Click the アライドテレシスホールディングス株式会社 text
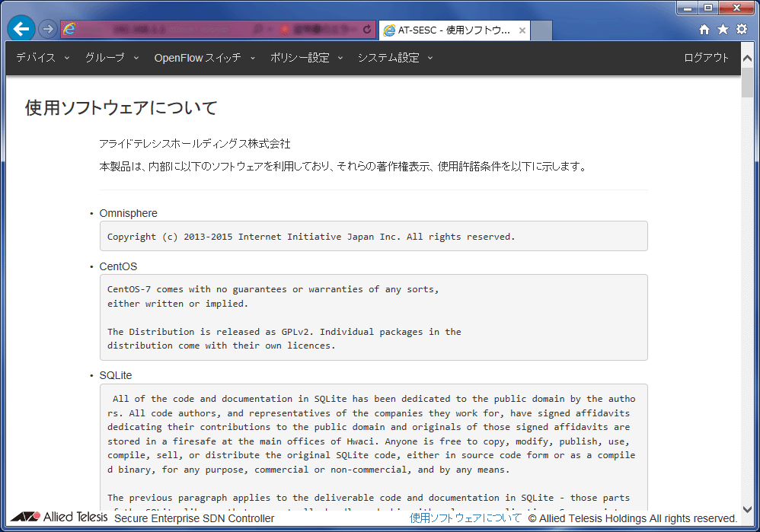This screenshot has width=760, height=532. (x=195, y=144)
